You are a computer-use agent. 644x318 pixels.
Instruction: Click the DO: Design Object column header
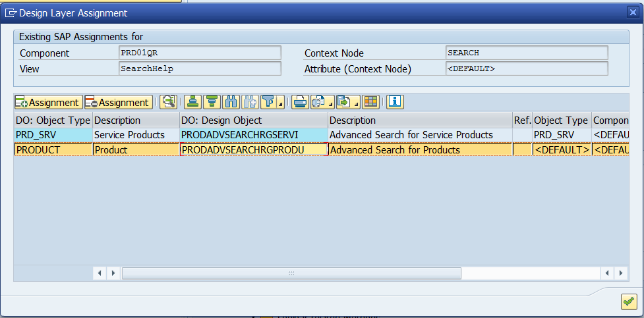click(x=254, y=120)
